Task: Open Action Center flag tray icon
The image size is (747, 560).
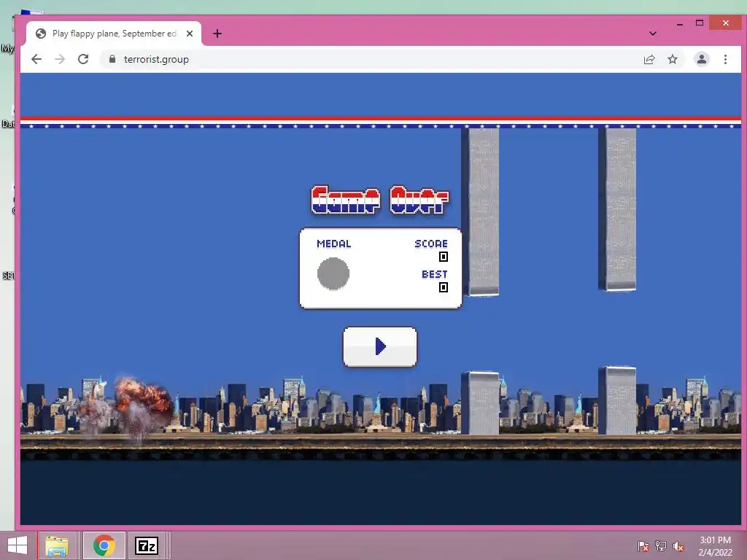Action: tap(643, 545)
